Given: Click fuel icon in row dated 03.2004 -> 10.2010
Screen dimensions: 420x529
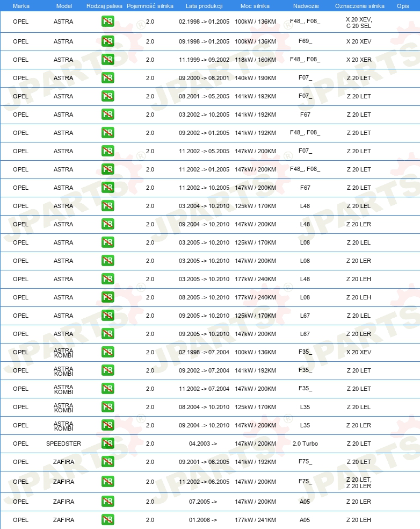Looking at the screenshot, I should coord(108,206).
